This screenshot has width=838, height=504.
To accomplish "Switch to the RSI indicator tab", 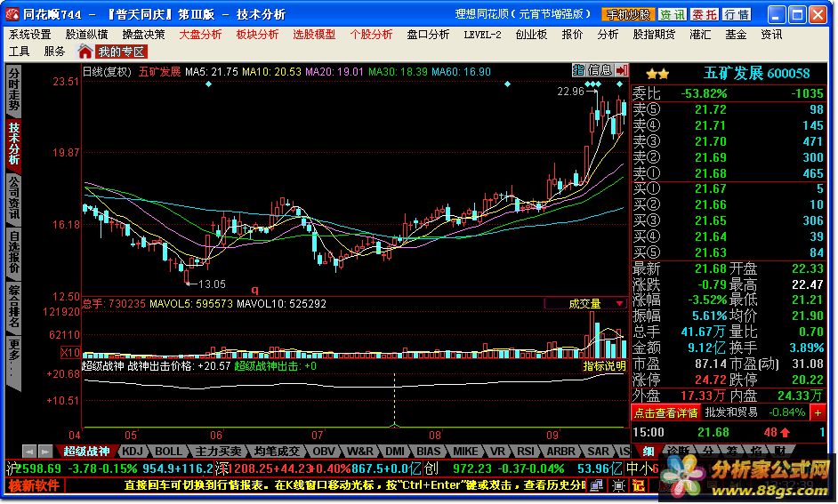I will pyautogui.click(x=526, y=452).
